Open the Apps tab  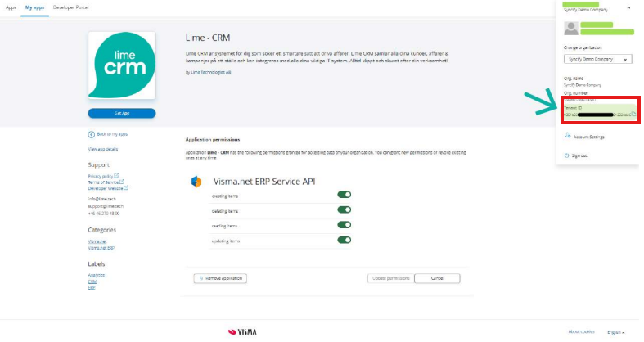point(11,7)
